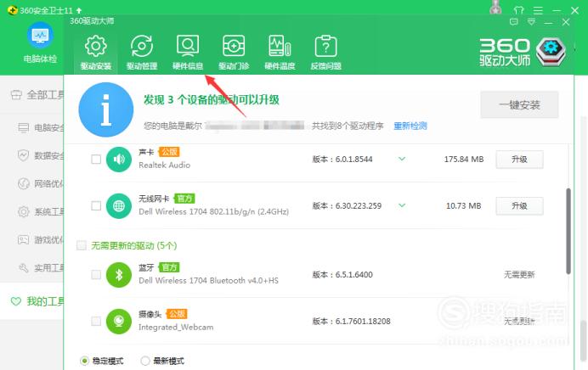Check the 声卡 Realtek Audio checkbox
588x370 pixels.
pos(96,160)
